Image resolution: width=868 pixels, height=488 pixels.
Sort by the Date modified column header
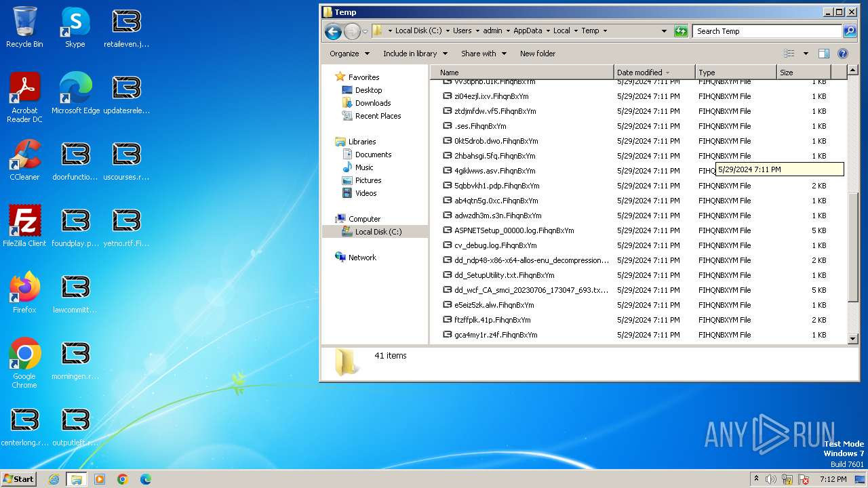(x=654, y=73)
